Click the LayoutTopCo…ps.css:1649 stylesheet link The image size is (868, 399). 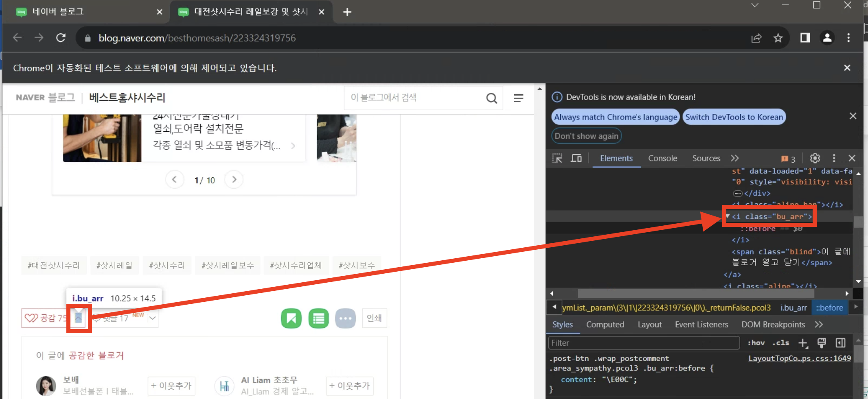[799, 358]
